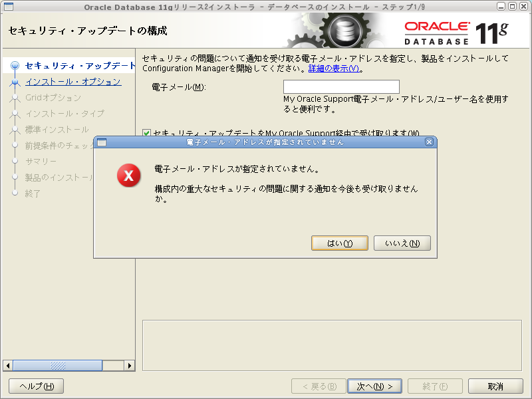The image size is (532, 399).
Task: Click the red error icon in the dialog
Action: (128, 176)
